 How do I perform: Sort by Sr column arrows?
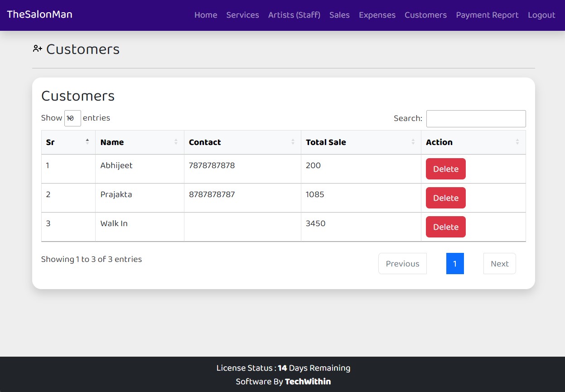coord(87,142)
